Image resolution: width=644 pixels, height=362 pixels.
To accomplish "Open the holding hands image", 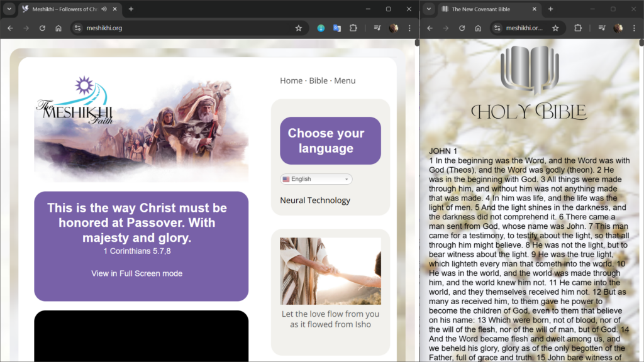I will click(x=330, y=271).
